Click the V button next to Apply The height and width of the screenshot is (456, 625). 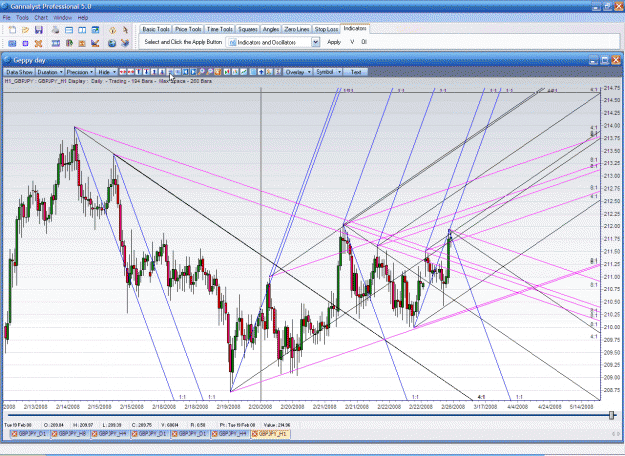[x=352, y=42]
